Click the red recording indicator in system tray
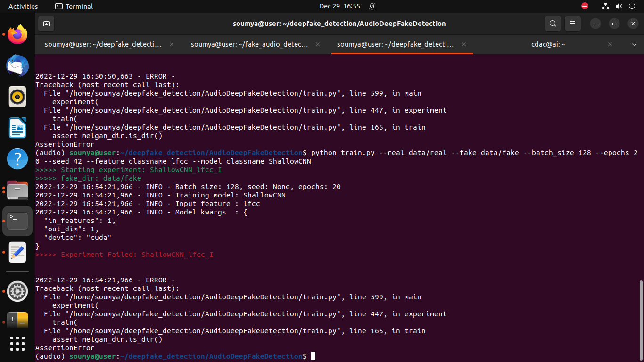 coord(585,6)
